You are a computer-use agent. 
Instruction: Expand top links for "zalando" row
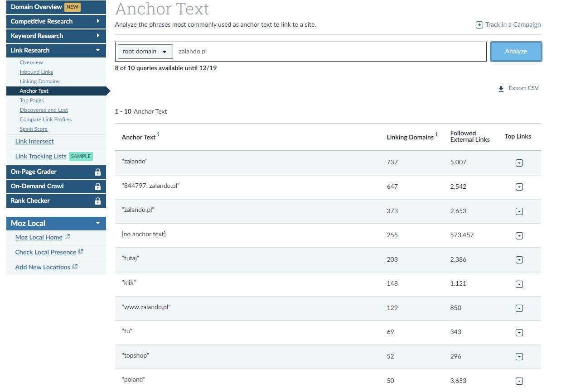(x=519, y=163)
